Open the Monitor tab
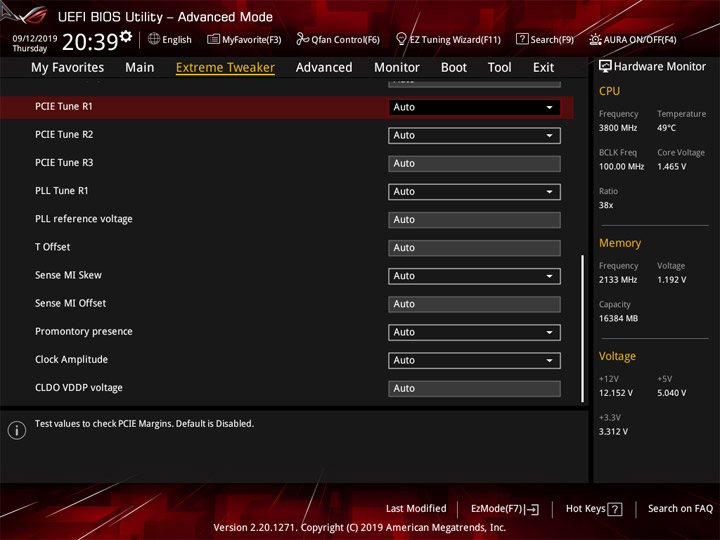This screenshot has width=720, height=540. (397, 68)
